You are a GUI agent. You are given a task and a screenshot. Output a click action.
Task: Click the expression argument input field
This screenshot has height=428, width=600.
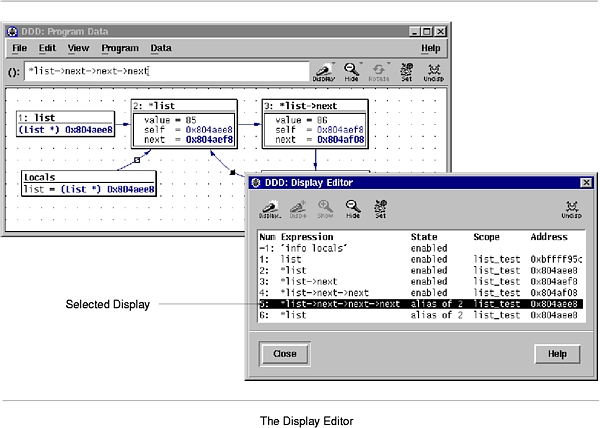[x=165, y=72]
